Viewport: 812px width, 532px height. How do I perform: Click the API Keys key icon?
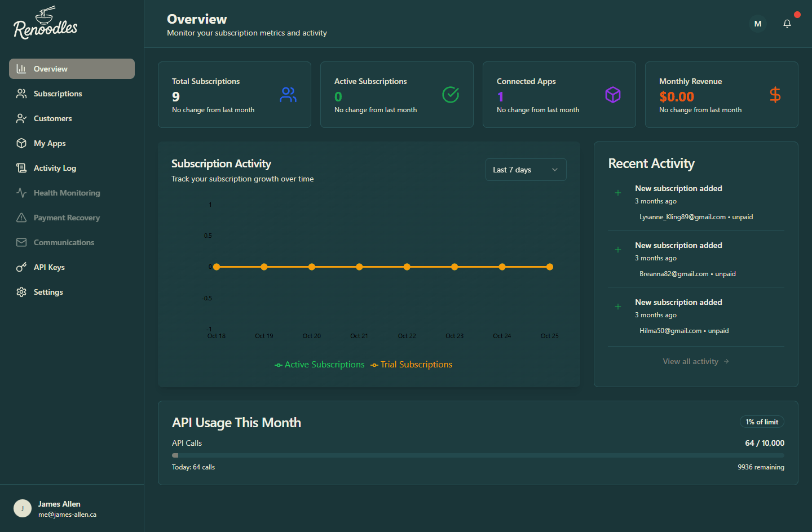click(x=21, y=267)
